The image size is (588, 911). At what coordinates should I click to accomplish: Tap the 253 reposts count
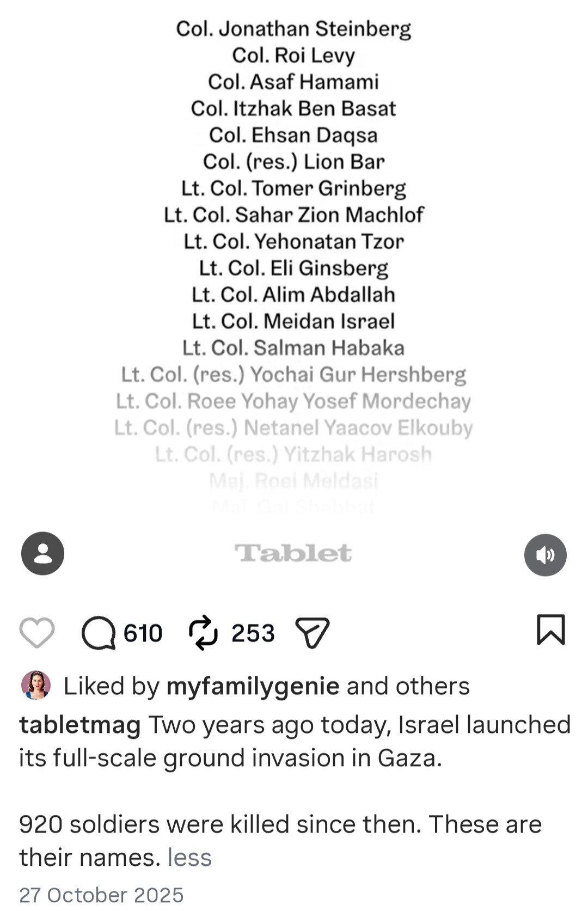click(253, 633)
